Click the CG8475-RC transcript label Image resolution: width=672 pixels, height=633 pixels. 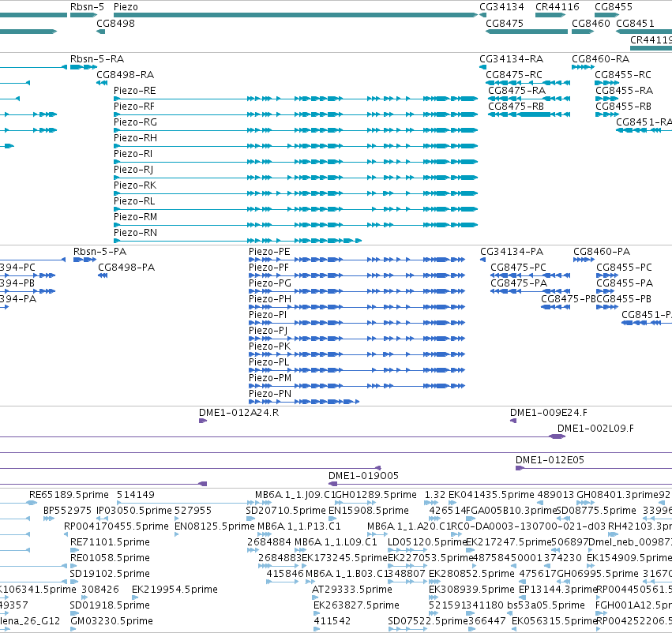pyautogui.click(x=514, y=75)
